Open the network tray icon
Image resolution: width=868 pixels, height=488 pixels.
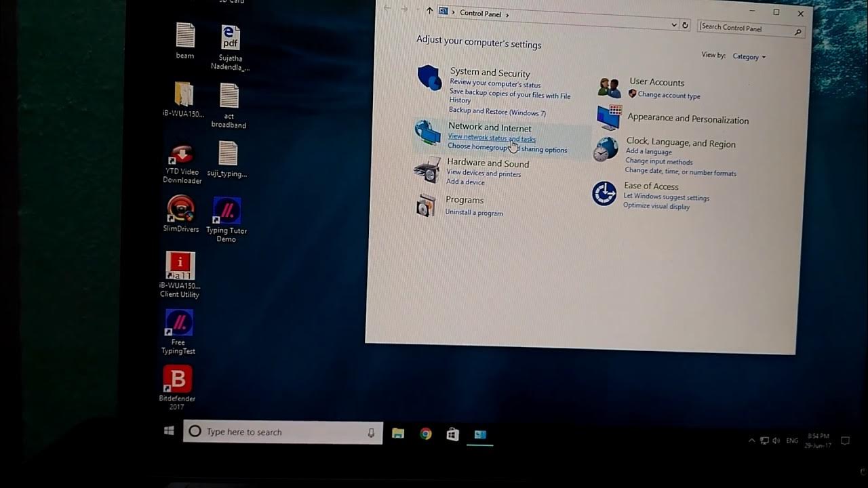pyautogui.click(x=764, y=441)
